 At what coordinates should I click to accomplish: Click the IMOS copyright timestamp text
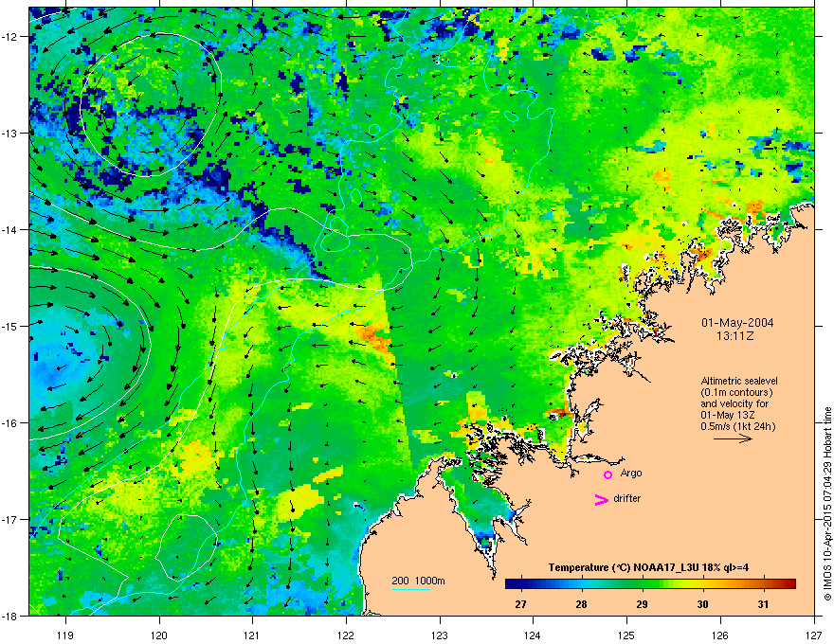coord(827,504)
